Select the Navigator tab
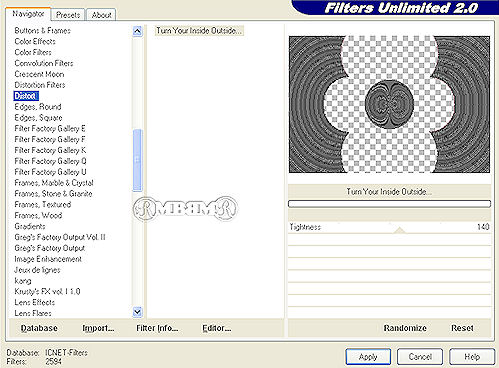Viewport: 499px width, 368px height. pyautogui.click(x=28, y=14)
